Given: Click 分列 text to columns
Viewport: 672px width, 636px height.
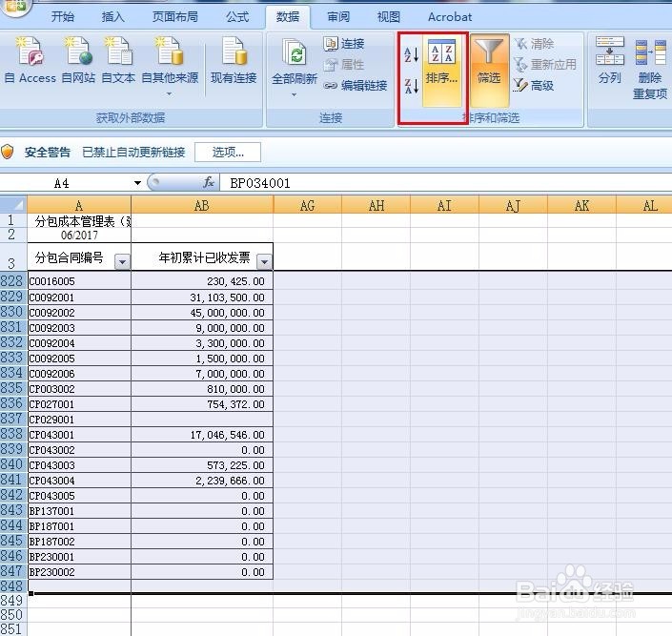Looking at the screenshot, I should (609, 61).
